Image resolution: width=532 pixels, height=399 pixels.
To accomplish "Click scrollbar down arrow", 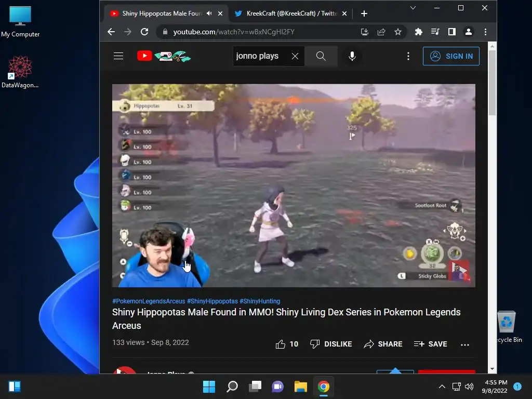I will 492,369.
